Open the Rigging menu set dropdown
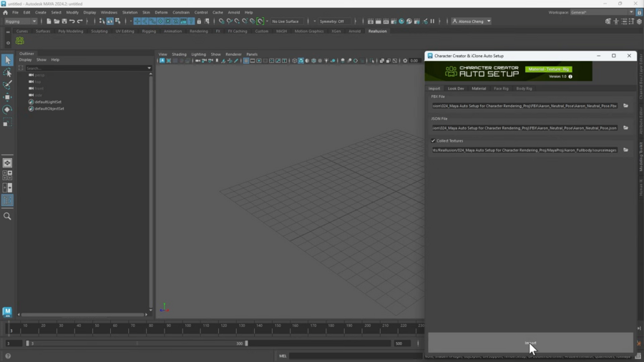 coord(21,21)
